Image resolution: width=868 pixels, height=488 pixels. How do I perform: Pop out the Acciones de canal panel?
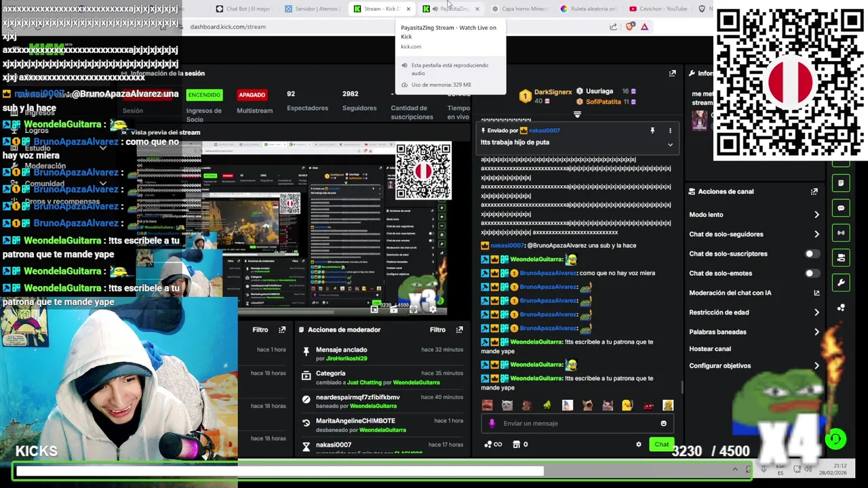(814, 192)
